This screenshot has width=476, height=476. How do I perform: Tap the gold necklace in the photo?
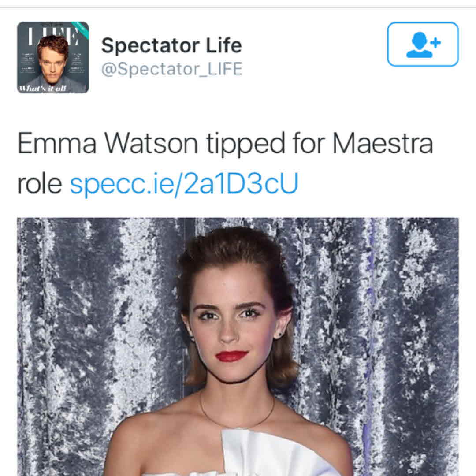pos(238,416)
